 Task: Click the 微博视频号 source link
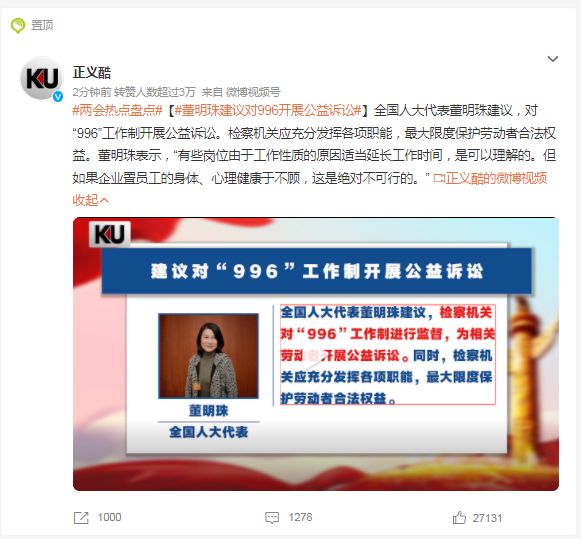click(253, 92)
